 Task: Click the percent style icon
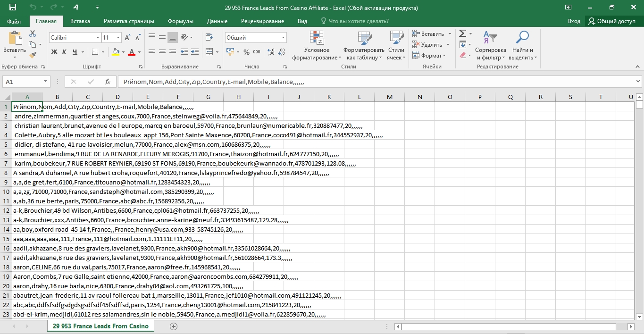click(x=246, y=52)
